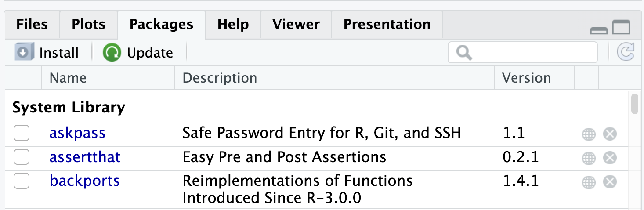This screenshot has width=644, height=210.
Task: Open assertthat globe link icon
Action: point(589,158)
